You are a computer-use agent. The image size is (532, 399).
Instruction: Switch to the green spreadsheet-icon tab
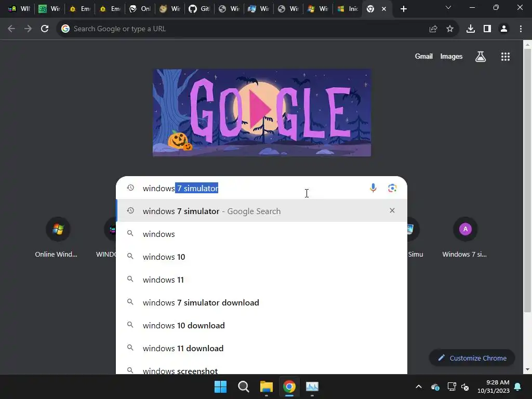(x=49, y=9)
